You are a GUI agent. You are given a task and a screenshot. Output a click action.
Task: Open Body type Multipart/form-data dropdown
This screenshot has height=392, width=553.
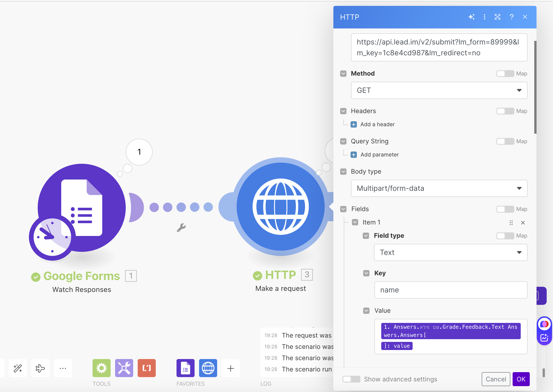[x=439, y=188]
